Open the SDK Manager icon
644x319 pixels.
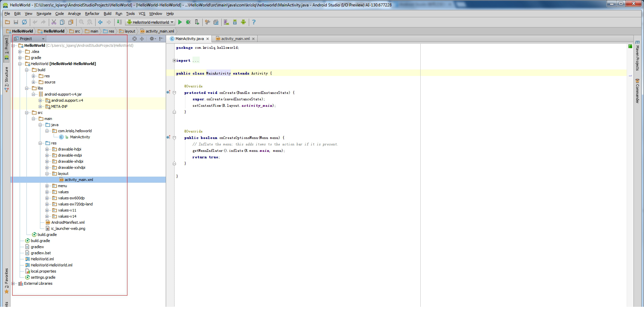(x=235, y=22)
